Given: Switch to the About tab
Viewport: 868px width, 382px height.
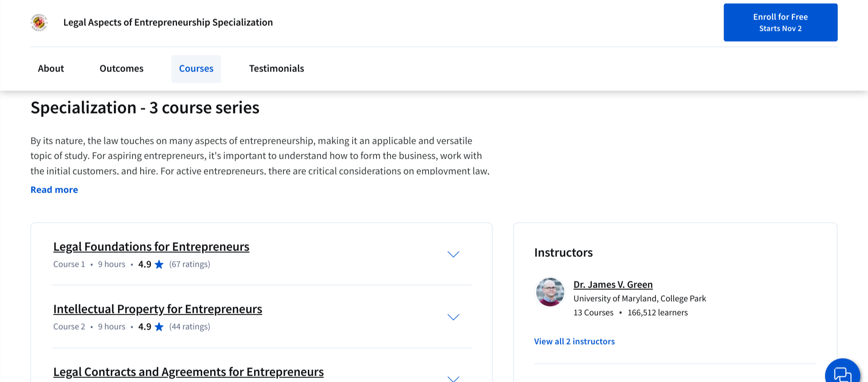Looking at the screenshot, I should pos(51,69).
